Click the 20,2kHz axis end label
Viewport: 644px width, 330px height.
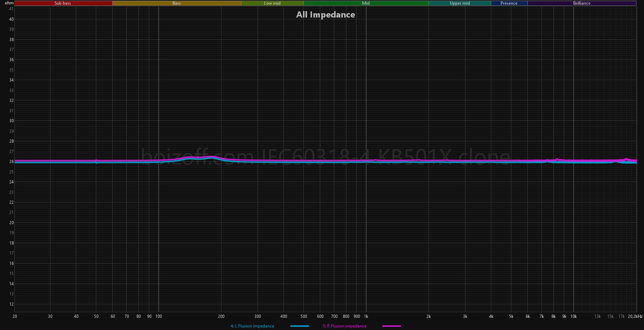tap(635, 316)
